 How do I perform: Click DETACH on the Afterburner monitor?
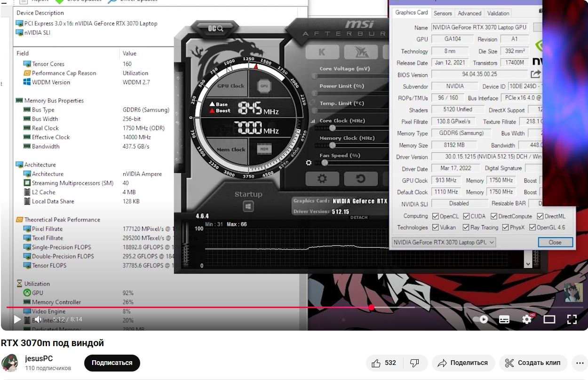(359, 217)
